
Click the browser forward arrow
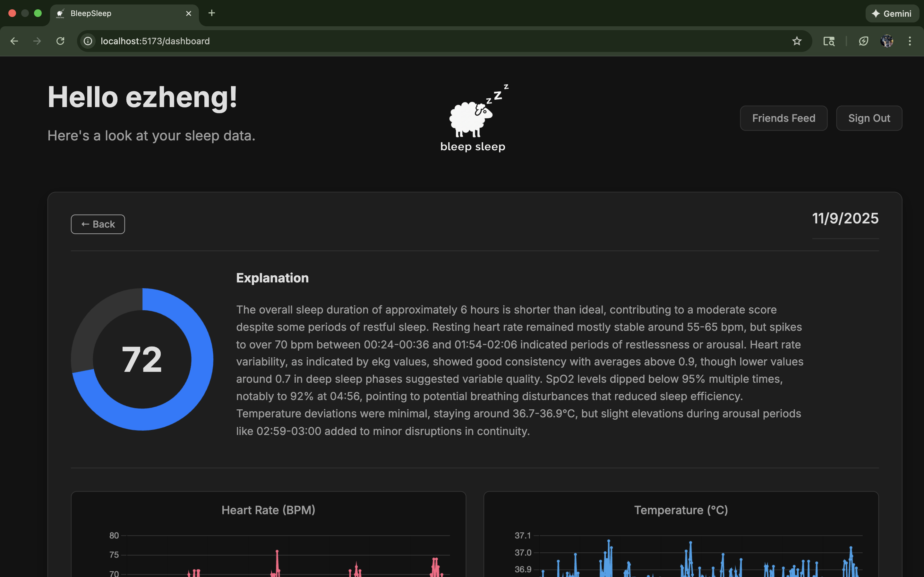(37, 41)
